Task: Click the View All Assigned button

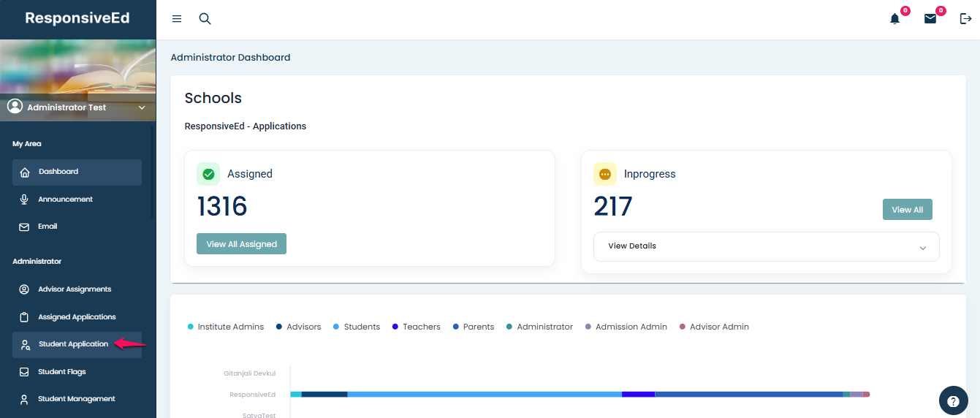Action: coord(241,244)
